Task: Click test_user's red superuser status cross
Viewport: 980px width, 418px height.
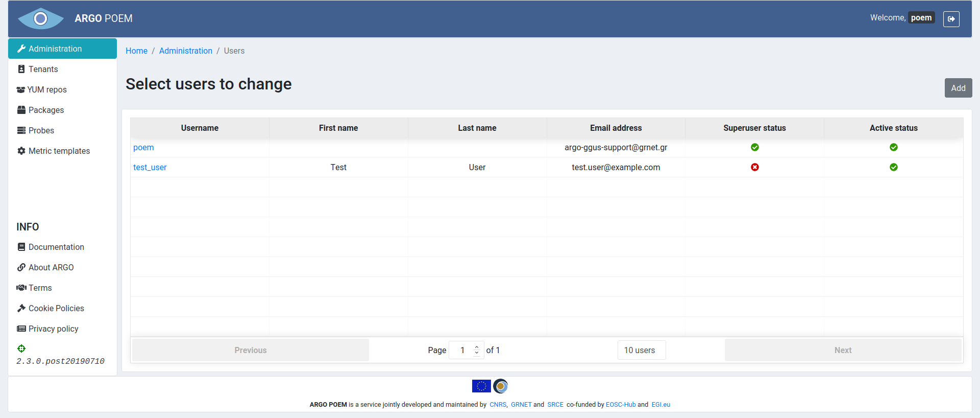Action: pyautogui.click(x=754, y=167)
